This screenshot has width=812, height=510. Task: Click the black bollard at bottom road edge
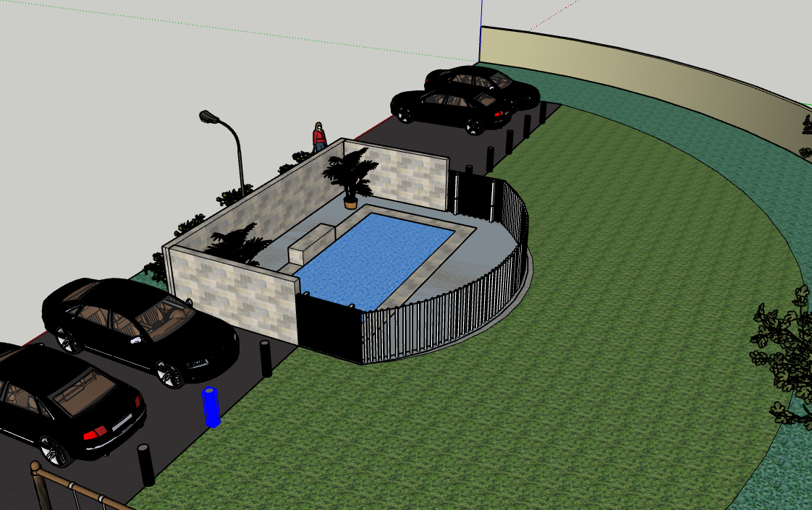pos(146,464)
